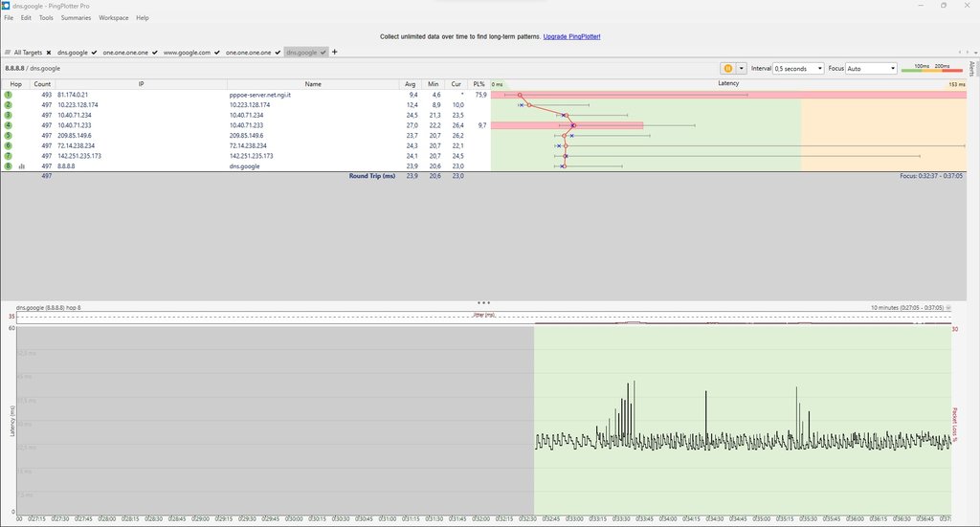Open the Summaries menu

coord(76,18)
